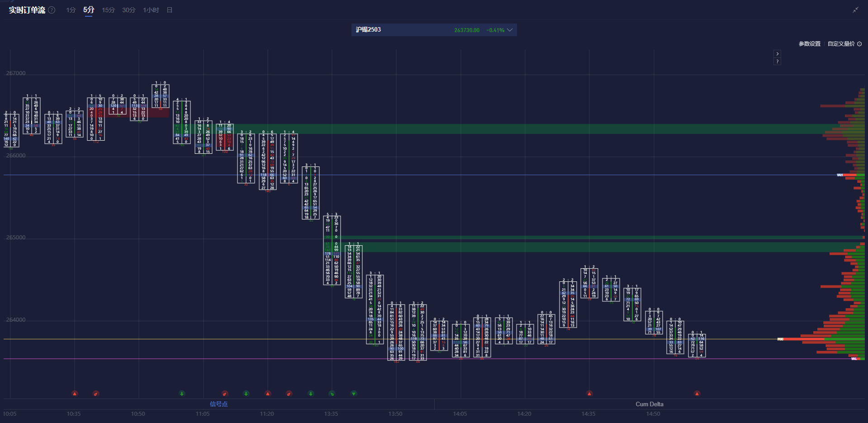Switch to the Cum Delta panel

tap(649, 404)
